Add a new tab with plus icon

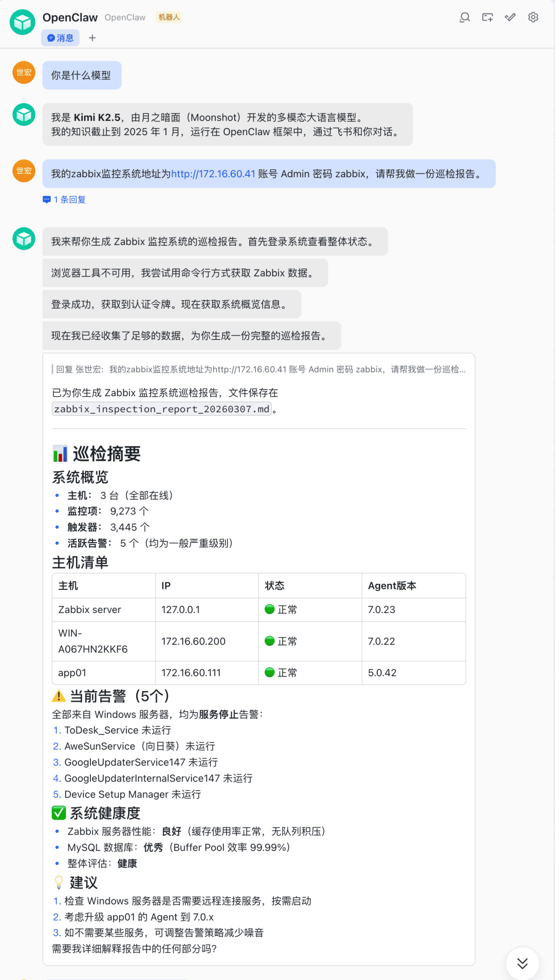(x=92, y=38)
